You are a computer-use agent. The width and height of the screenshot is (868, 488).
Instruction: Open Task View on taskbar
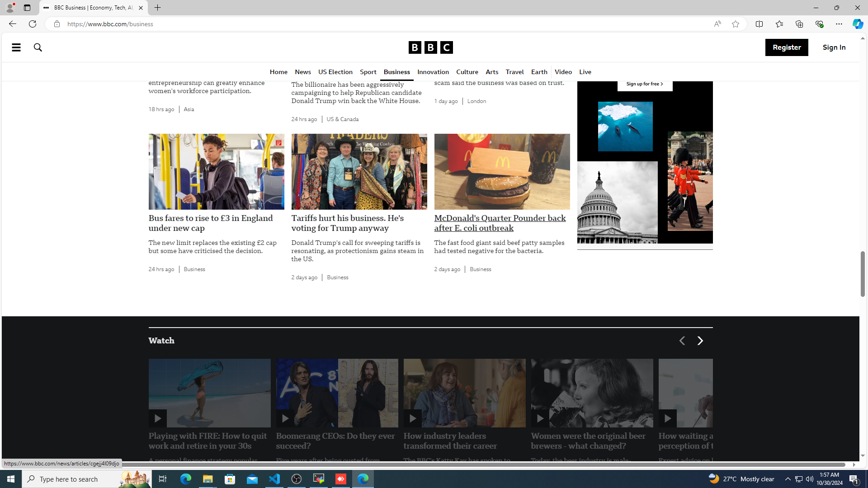click(163, 479)
